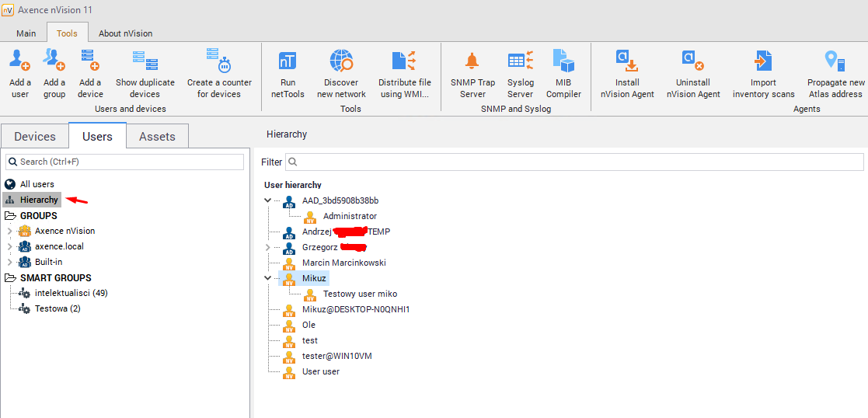Click the Add a user icon
Image resolution: width=868 pixels, height=418 pixels.
[x=20, y=61]
